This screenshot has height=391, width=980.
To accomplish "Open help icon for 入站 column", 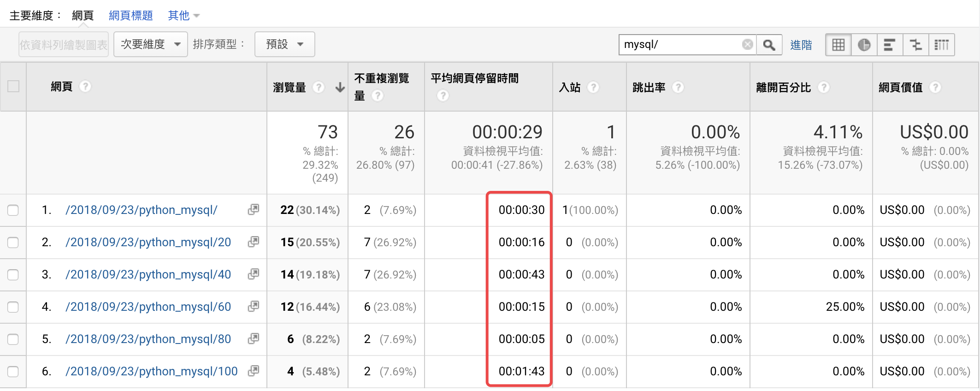I will coord(594,87).
